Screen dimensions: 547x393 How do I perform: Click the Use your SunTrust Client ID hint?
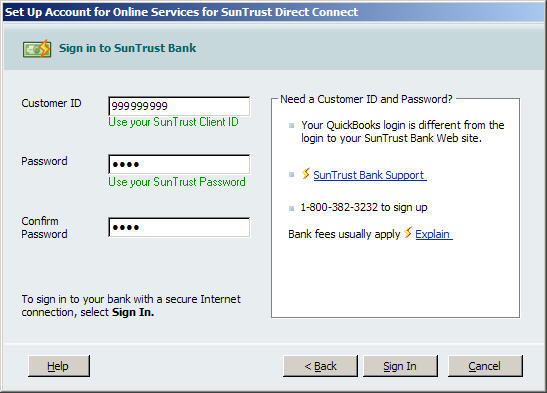(173, 122)
